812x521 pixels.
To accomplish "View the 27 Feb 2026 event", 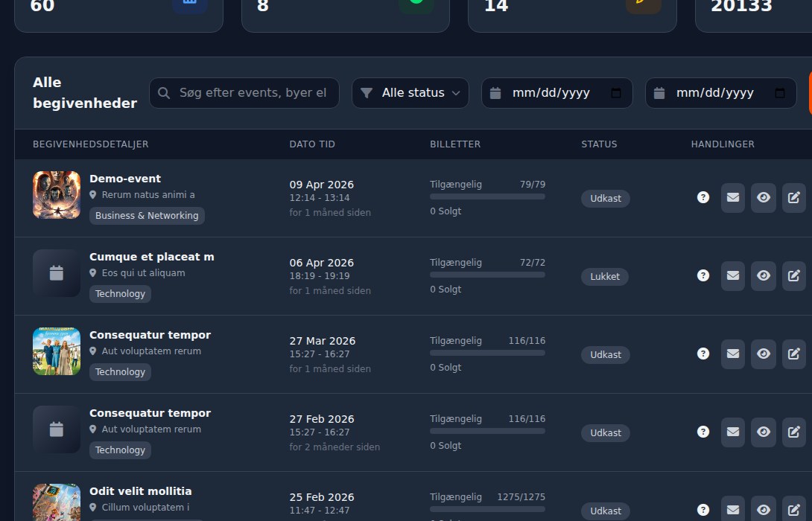I will [x=764, y=432].
